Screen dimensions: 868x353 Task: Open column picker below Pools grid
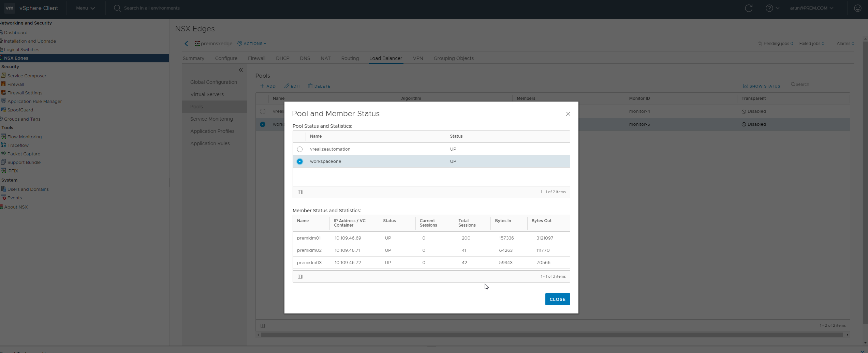[263, 326]
